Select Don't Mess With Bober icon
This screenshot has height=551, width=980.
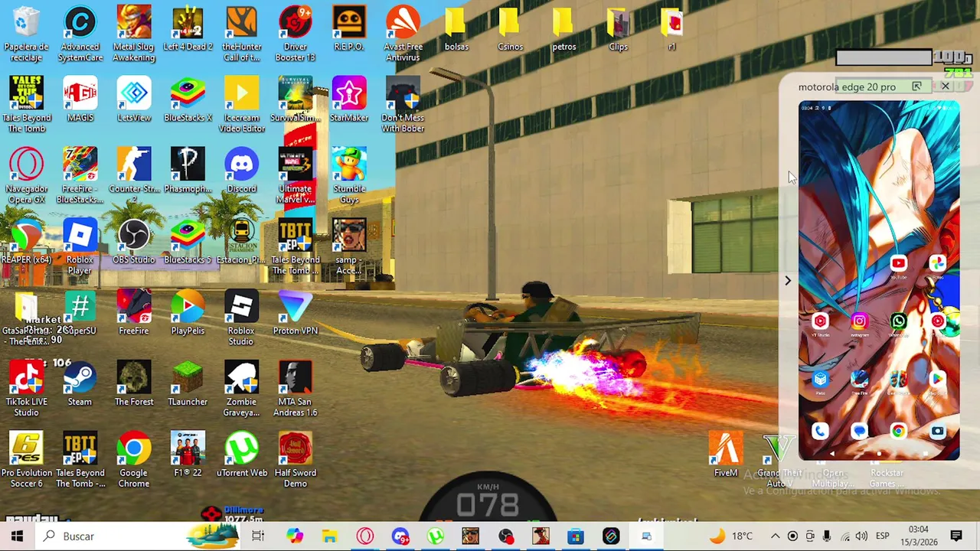403,105
